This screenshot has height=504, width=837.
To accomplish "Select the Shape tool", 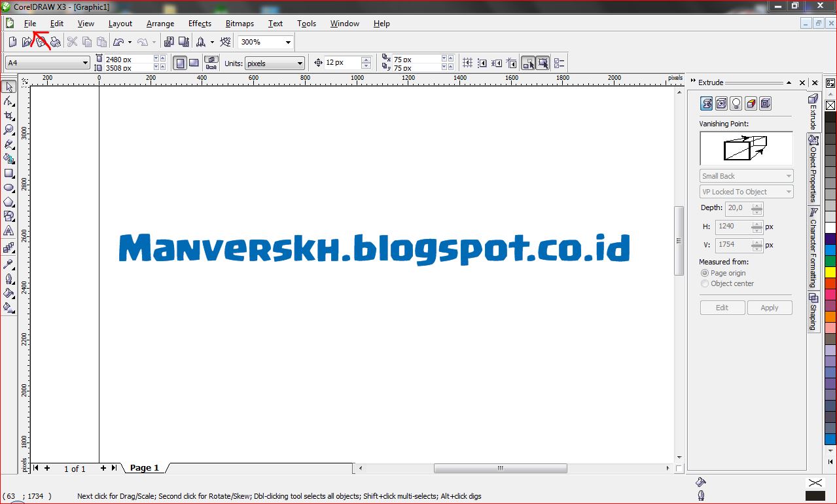I will pos(9,102).
